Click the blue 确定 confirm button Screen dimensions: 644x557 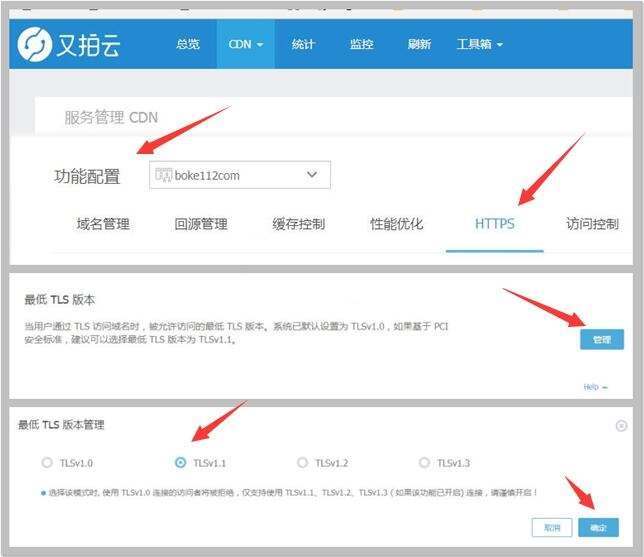tap(598, 527)
